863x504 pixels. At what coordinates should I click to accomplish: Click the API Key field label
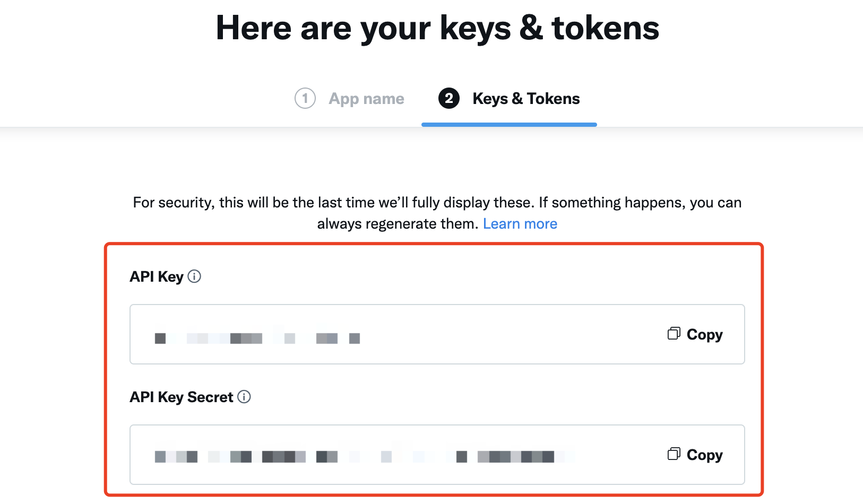coord(157,277)
